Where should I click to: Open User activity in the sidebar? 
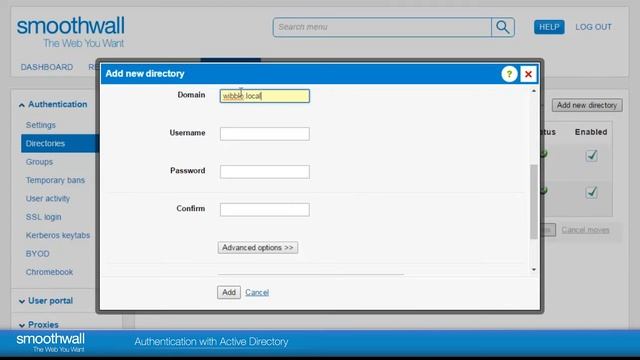[x=48, y=199]
